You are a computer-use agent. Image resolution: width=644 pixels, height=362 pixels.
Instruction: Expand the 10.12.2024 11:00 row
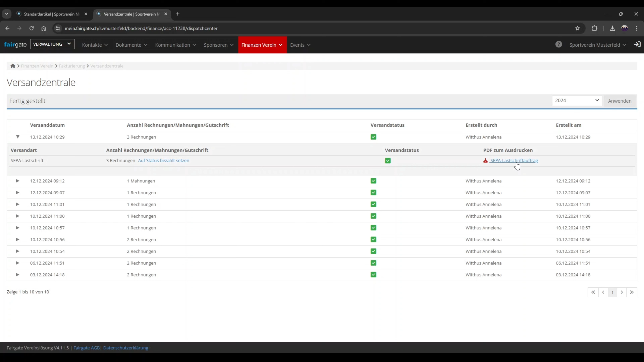point(17,216)
